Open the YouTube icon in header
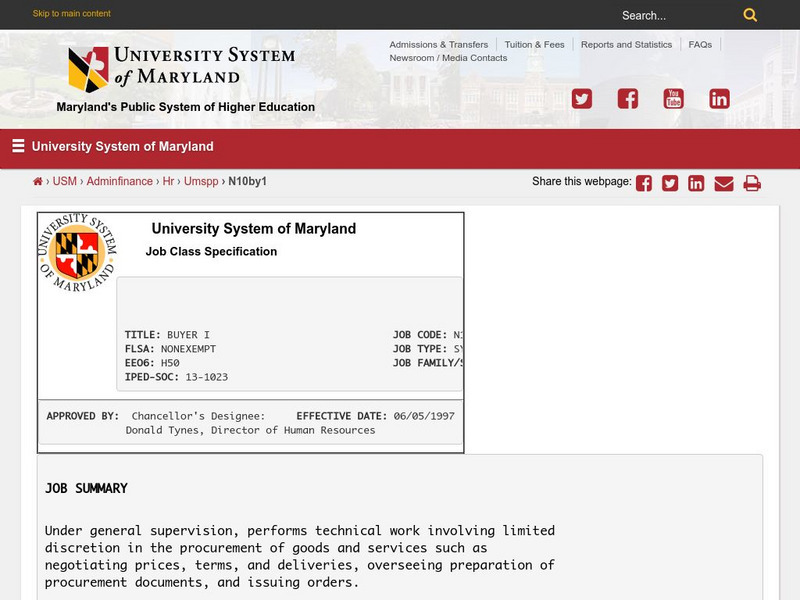This screenshot has width=800, height=600. 673,98
